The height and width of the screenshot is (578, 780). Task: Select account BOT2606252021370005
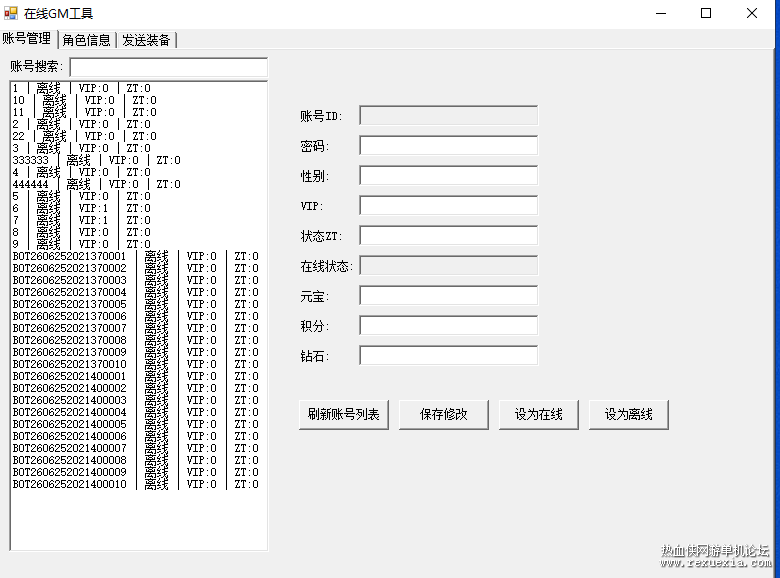point(138,304)
